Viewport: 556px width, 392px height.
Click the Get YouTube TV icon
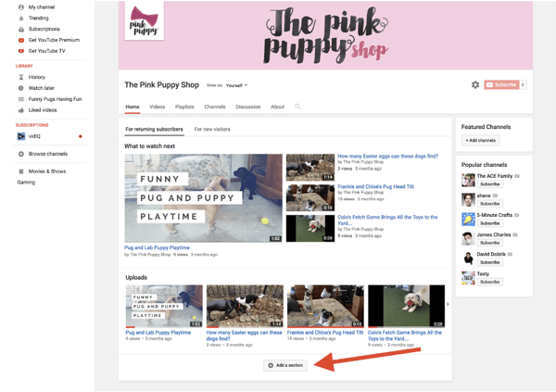(21, 51)
